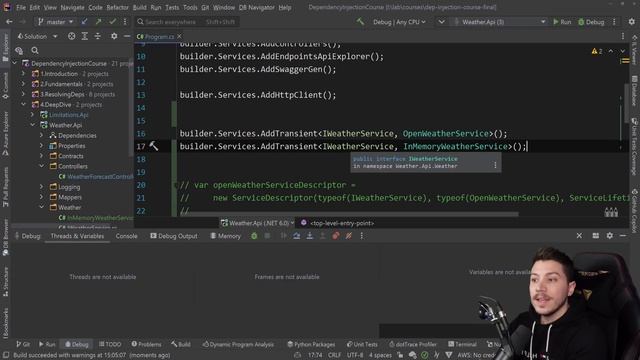Click the Update Project arrow icon
Viewport: 640px width, 360px height.
pos(84,22)
